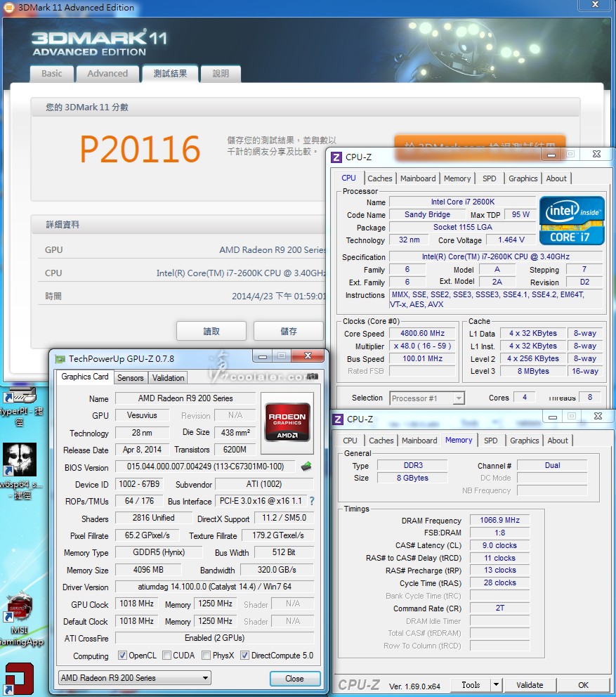The image size is (616, 697).
Task: Click the orange 3DMark.com results button
Action: [x=480, y=147]
